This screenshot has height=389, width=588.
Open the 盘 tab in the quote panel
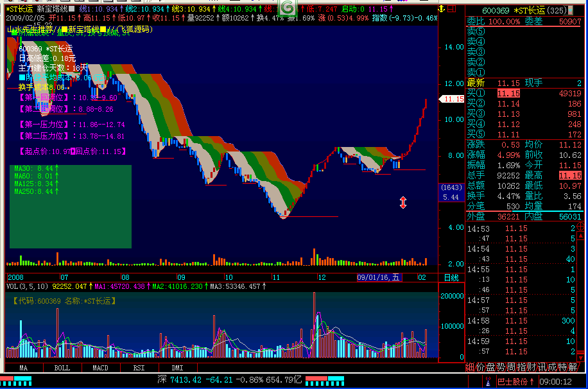[x=490, y=367]
